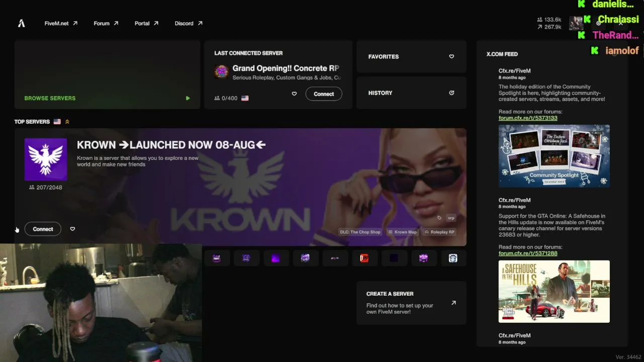This screenshot has width=644, height=362.
Task: Open the History tab
Action: (x=412, y=93)
